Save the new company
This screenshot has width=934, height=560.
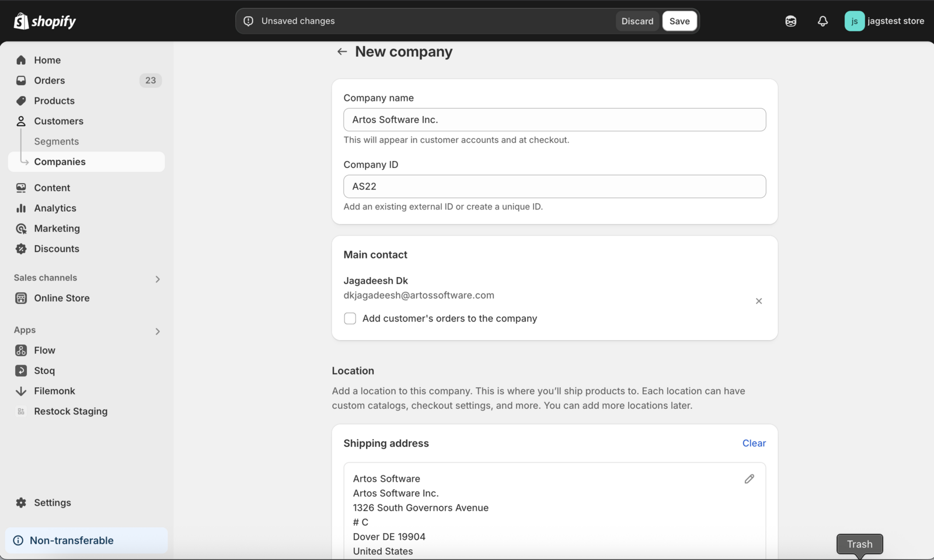pos(679,21)
